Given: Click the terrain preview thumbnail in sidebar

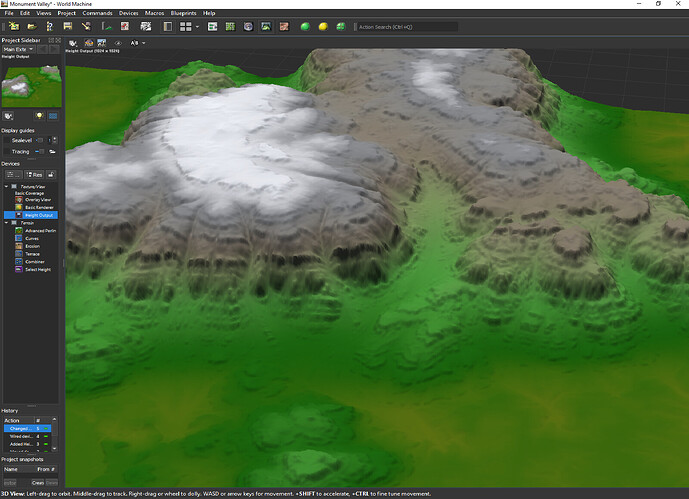Looking at the screenshot, I should [32, 86].
